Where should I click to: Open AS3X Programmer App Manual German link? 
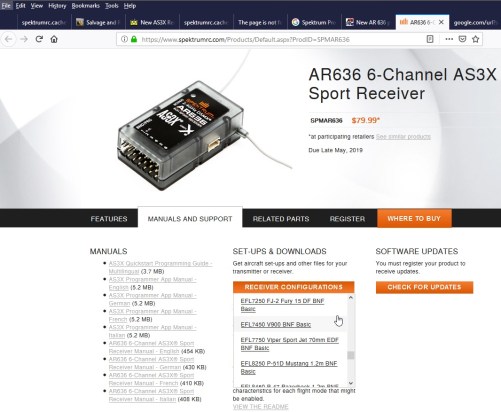152,299
